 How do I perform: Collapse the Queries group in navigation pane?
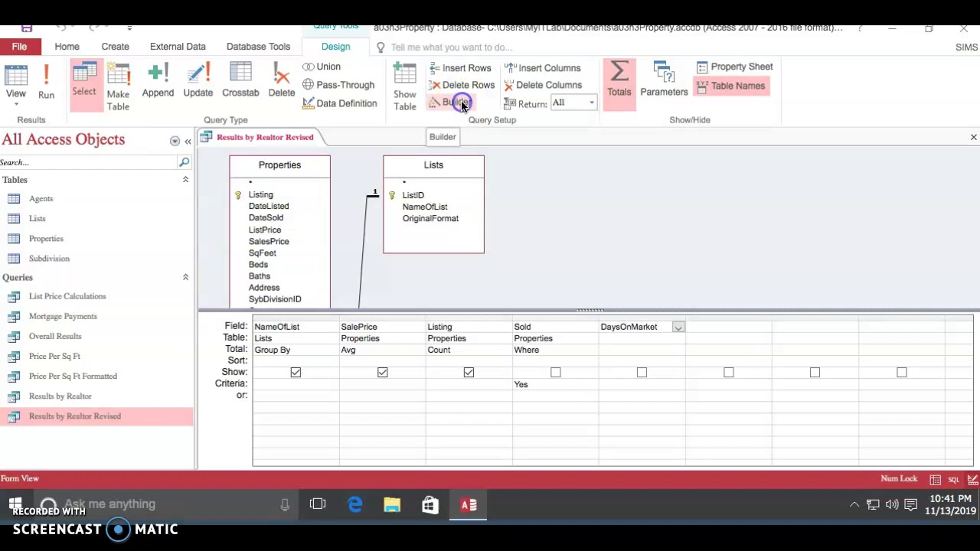[185, 277]
